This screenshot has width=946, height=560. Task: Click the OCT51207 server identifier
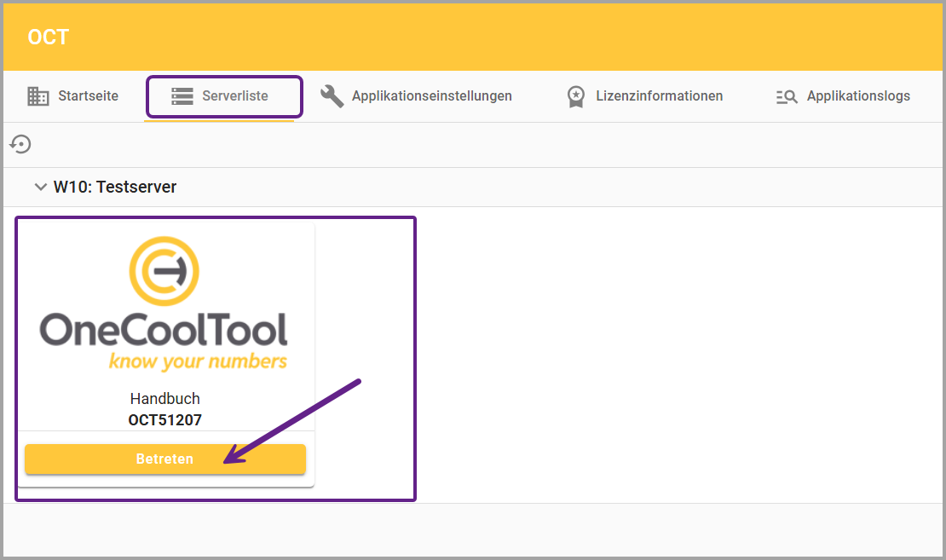point(164,420)
